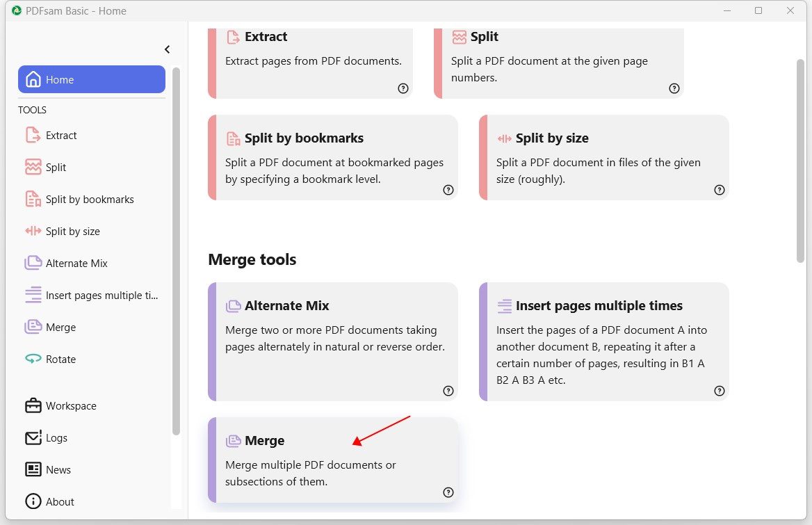Click the help icon on Split by bookmarks card
This screenshot has height=525, width=812.
pos(448,190)
